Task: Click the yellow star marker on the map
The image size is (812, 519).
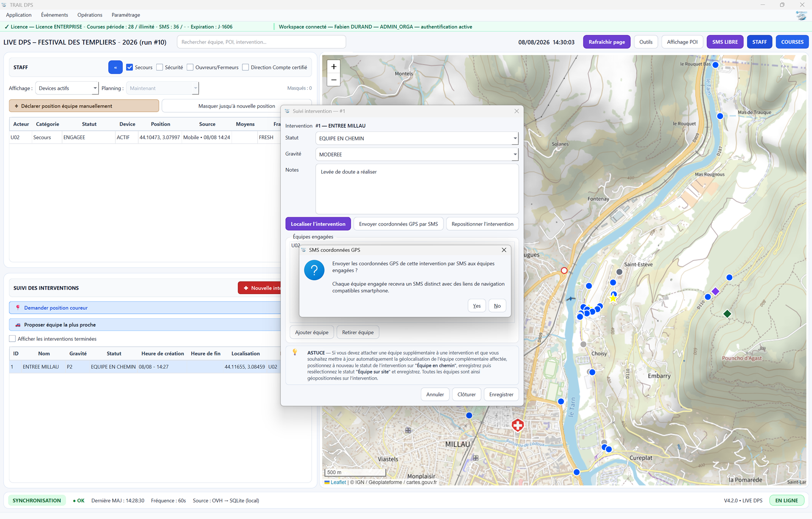Action: click(x=613, y=298)
